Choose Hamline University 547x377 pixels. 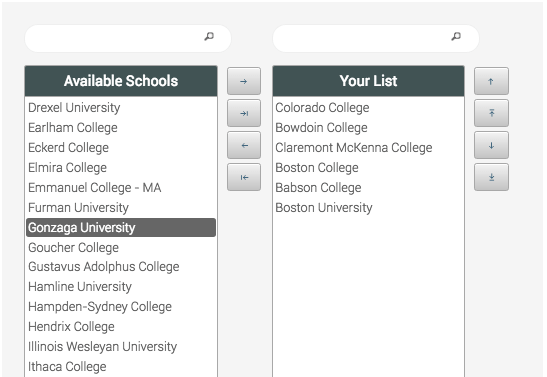tap(121, 287)
